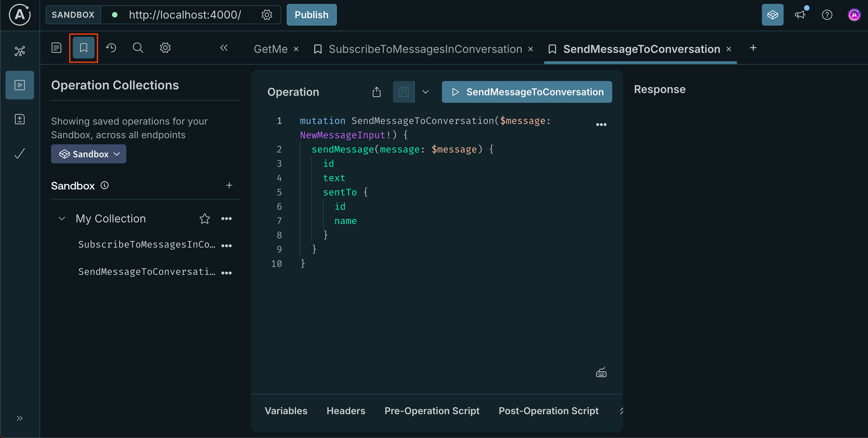Image resolution: width=868 pixels, height=438 pixels.
Task: Collapse the Operation Collections panel
Action: coord(224,48)
